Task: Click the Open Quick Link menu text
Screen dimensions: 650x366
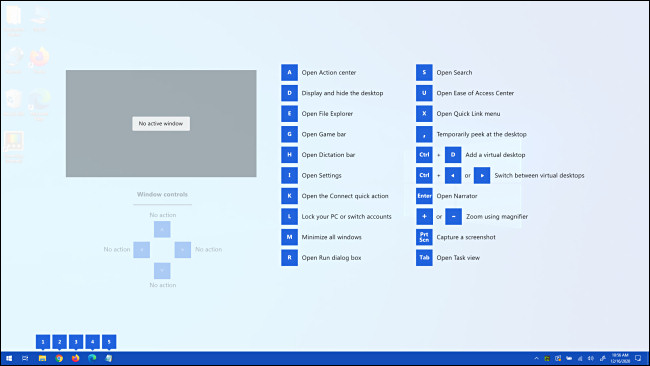Action: (468, 114)
